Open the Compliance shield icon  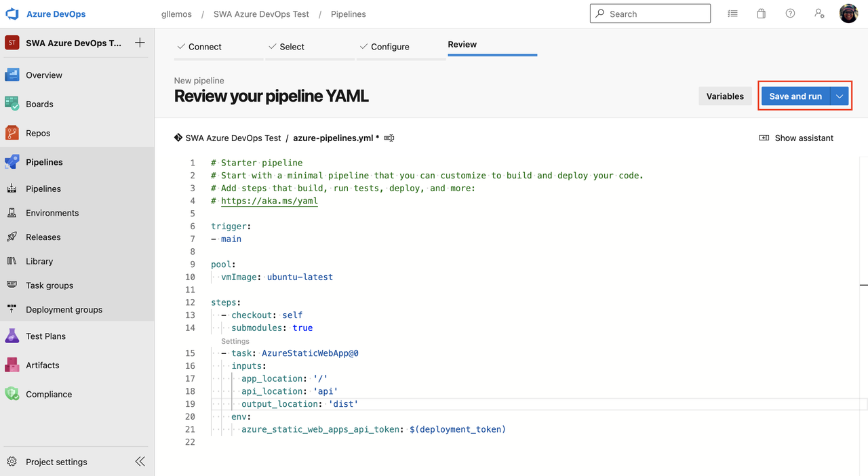pyautogui.click(x=12, y=394)
